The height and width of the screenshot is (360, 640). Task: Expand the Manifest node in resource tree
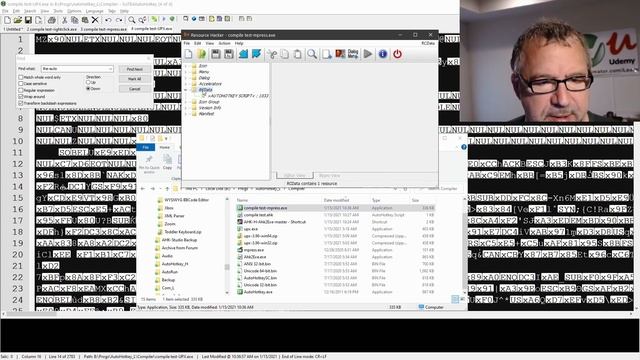click(x=186, y=113)
